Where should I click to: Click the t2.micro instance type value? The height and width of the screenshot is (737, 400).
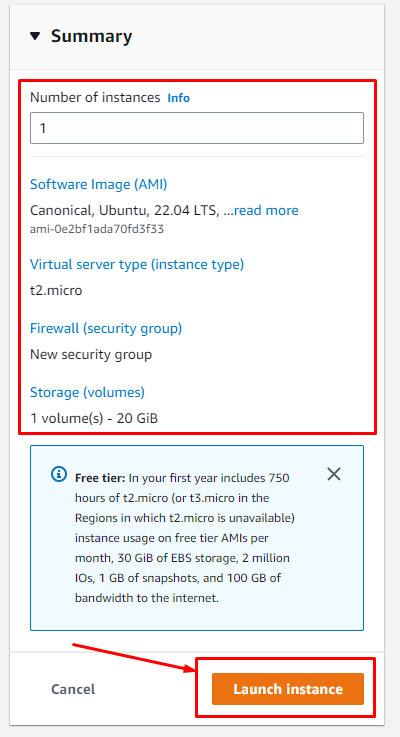coord(56,290)
